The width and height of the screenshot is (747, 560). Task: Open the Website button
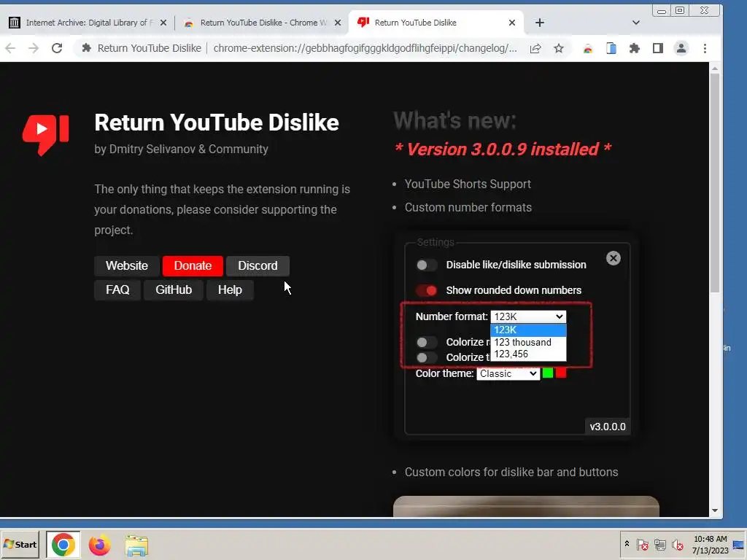127,265
